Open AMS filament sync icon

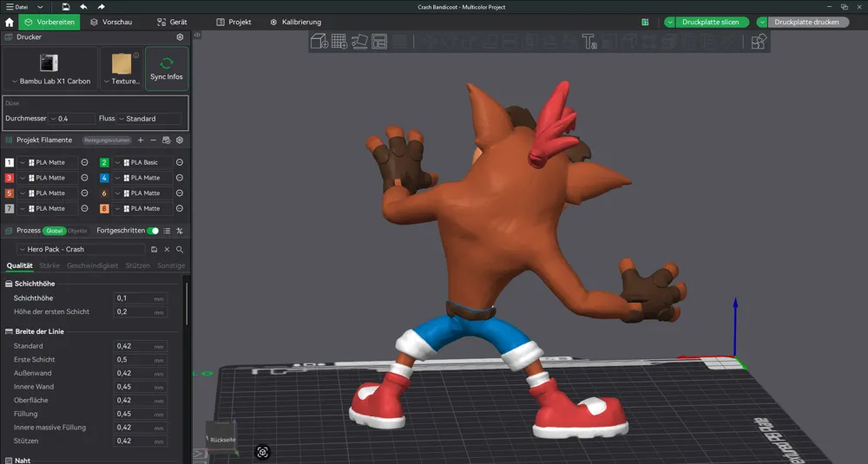[166, 140]
